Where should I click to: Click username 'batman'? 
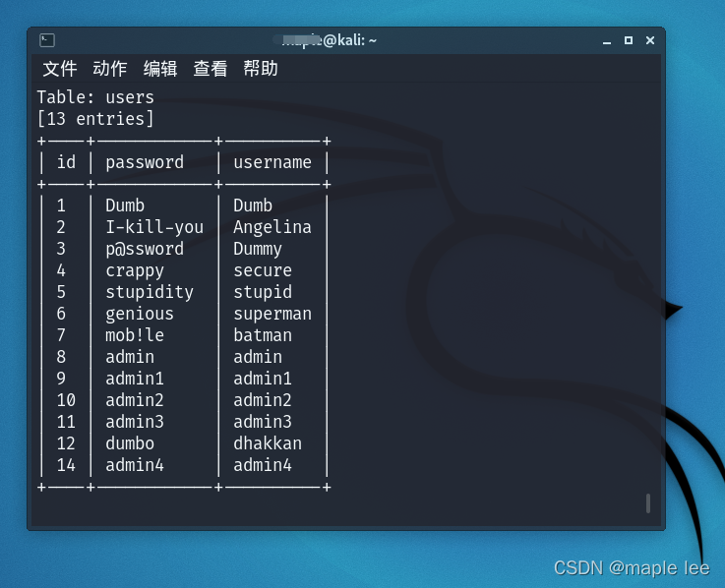point(263,335)
